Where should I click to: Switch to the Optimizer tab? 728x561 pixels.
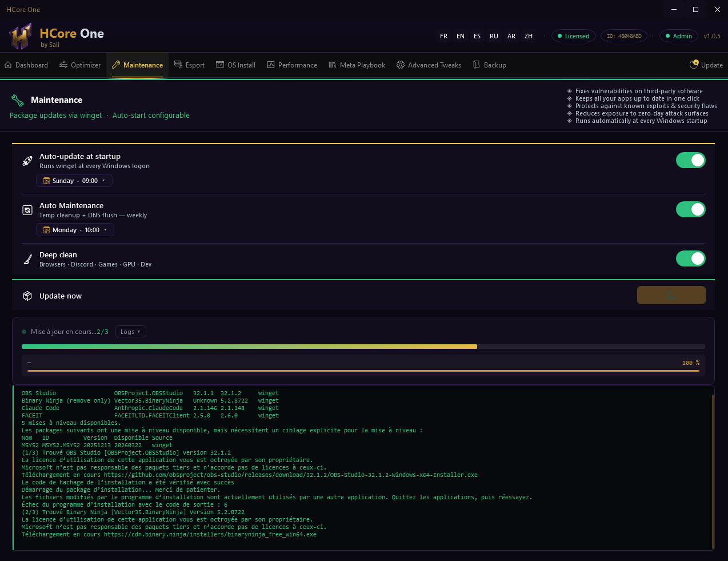pyautogui.click(x=80, y=65)
